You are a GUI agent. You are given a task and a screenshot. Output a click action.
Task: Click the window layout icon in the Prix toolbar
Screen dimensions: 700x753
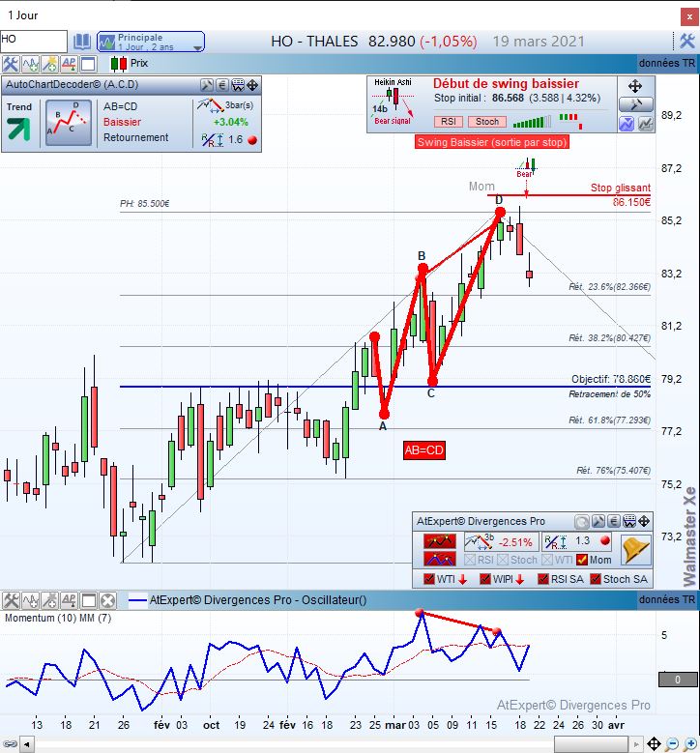pyautogui.click(x=88, y=64)
